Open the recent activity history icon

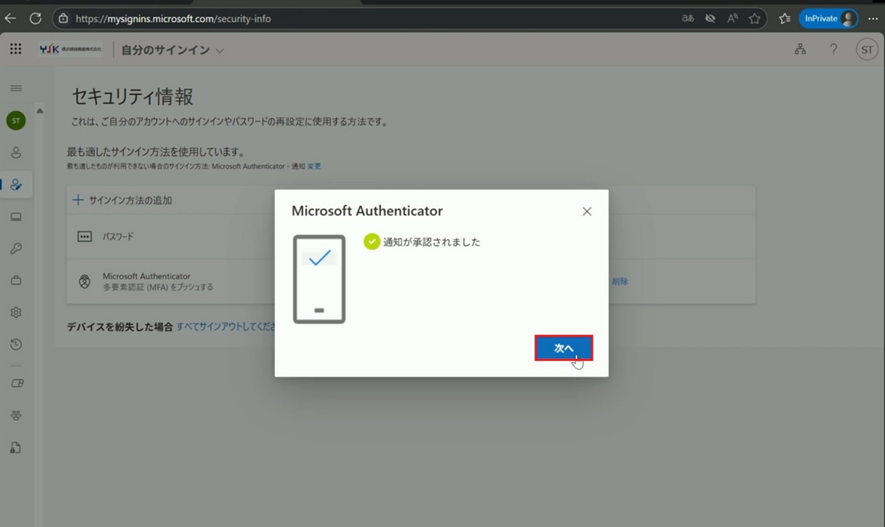(x=16, y=345)
